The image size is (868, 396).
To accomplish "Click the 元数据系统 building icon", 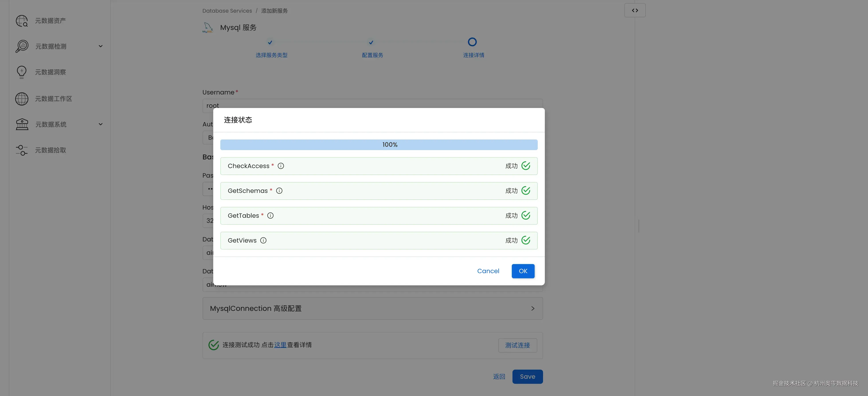I will [x=22, y=124].
